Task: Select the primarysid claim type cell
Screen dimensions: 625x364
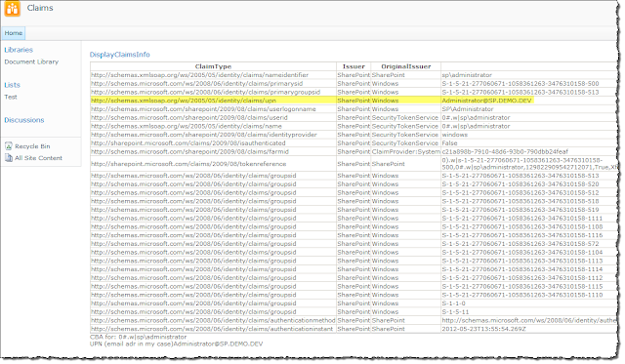Action: click(x=213, y=84)
